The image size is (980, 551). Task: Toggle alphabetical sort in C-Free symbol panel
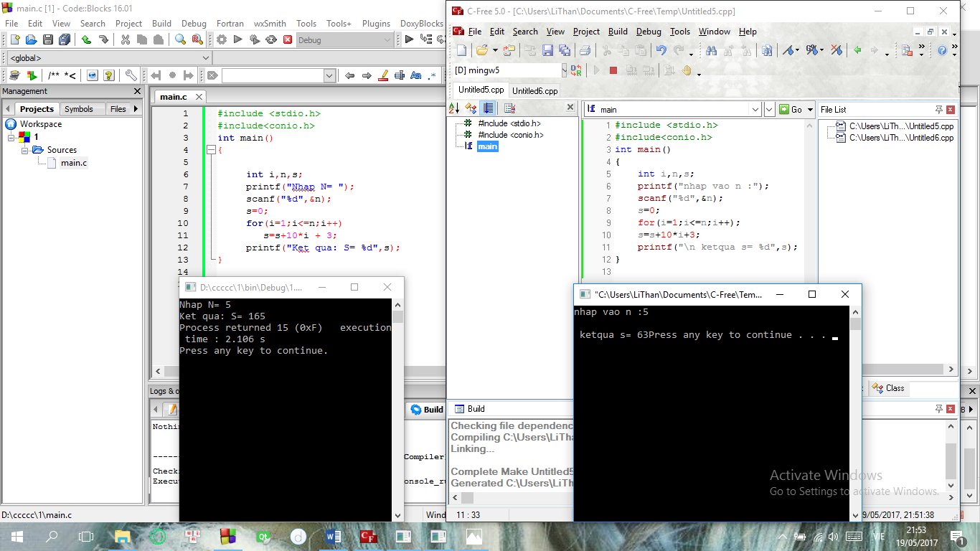[x=454, y=108]
